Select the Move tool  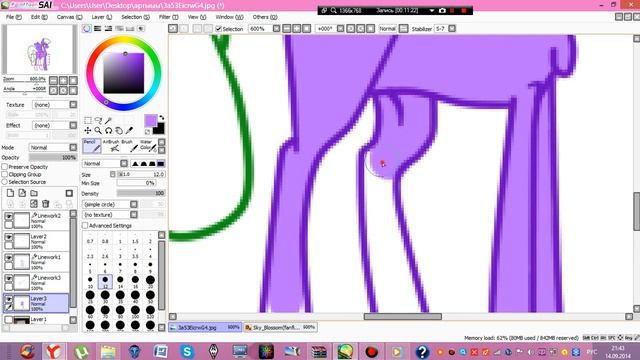(x=88, y=131)
